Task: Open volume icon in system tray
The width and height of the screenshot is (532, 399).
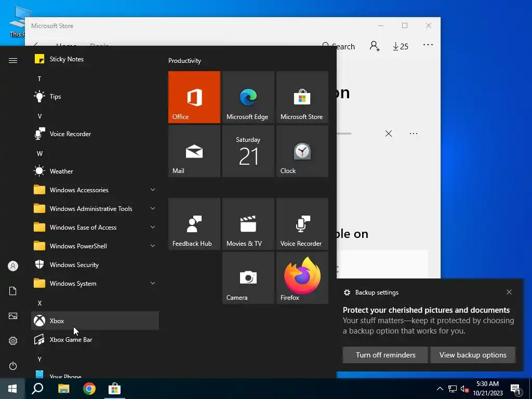Action: tap(464, 389)
